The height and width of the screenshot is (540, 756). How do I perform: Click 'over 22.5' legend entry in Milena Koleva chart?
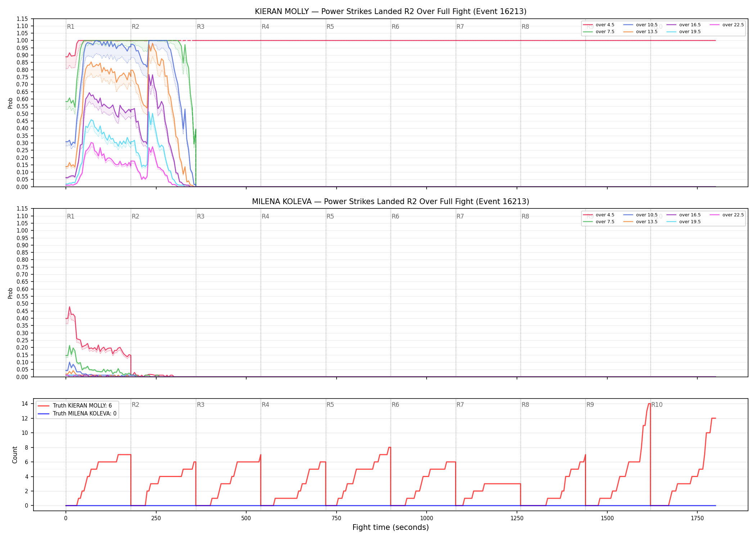[x=726, y=215]
